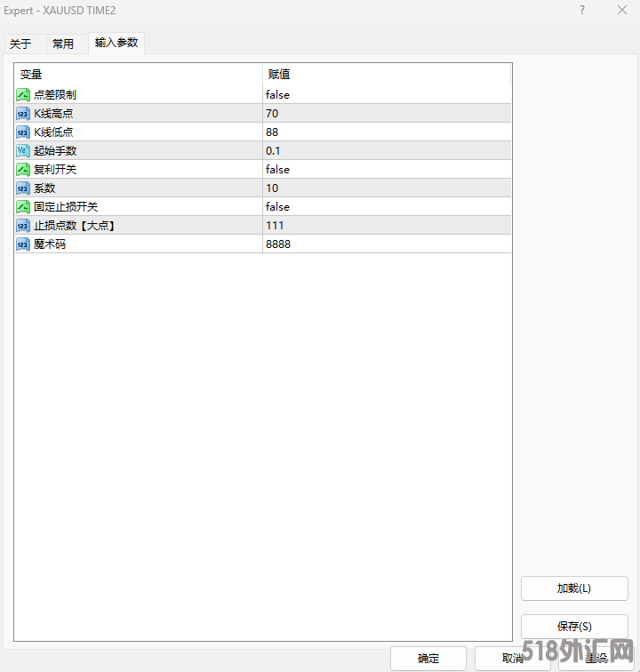Image resolution: width=640 pixels, height=672 pixels.
Task: Switch to the 常用 tab
Action: pyautogui.click(x=63, y=44)
